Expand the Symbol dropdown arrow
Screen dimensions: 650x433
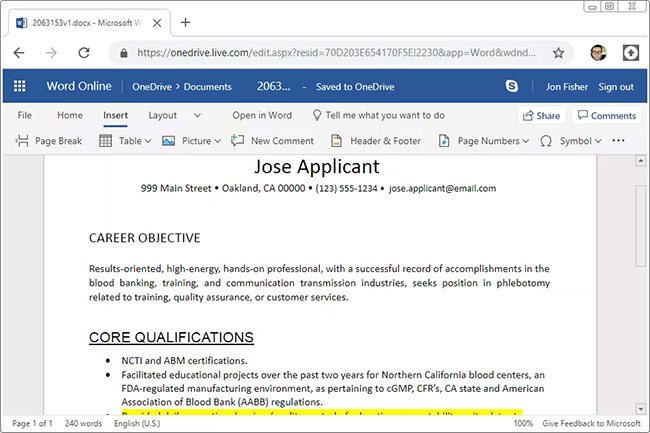(598, 141)
